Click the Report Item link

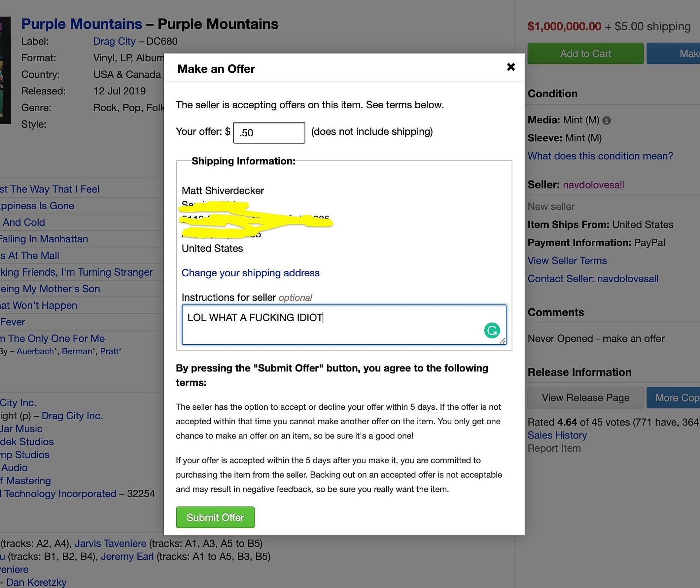(554, 448)
